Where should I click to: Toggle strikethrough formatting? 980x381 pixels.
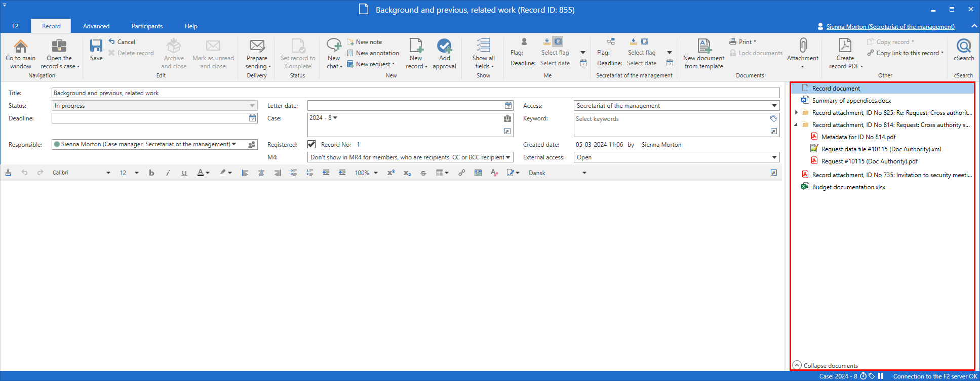[423, 173]
